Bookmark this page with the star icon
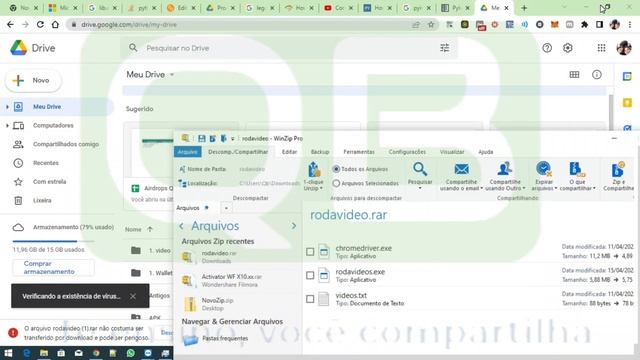 pos(431,25)
